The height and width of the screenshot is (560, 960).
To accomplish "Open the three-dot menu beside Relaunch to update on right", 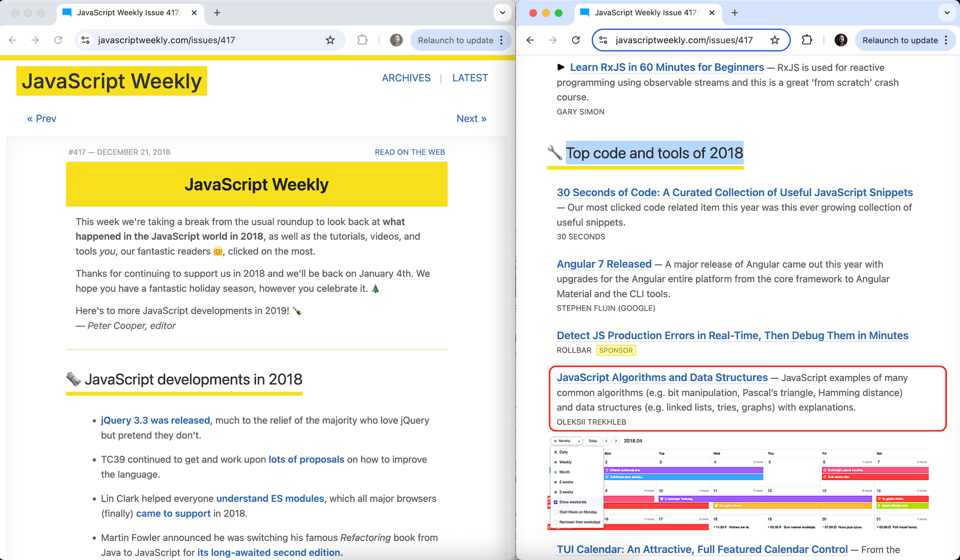I will (x=946, y=40).
